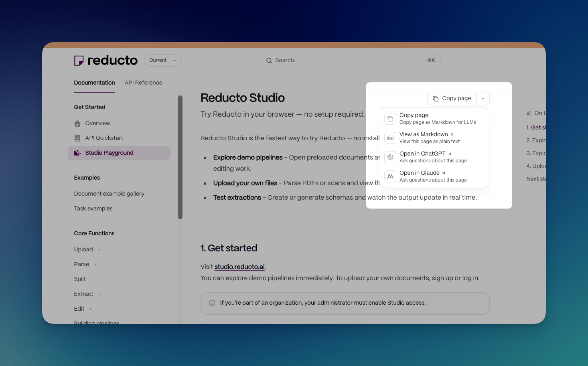The width and height of the screenshot is (588, 366).
Task: Click the Claude Anthropic logo icon
Action: click(x=390, y=176)
